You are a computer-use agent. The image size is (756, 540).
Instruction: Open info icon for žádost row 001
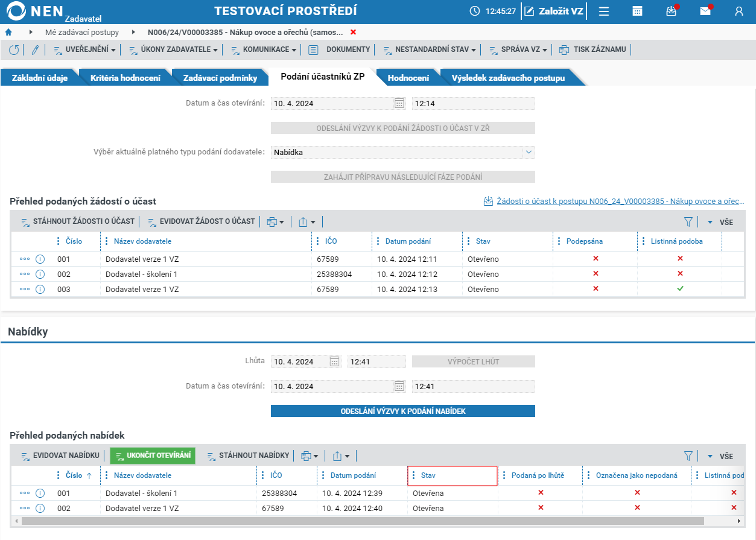click(40, 259)
